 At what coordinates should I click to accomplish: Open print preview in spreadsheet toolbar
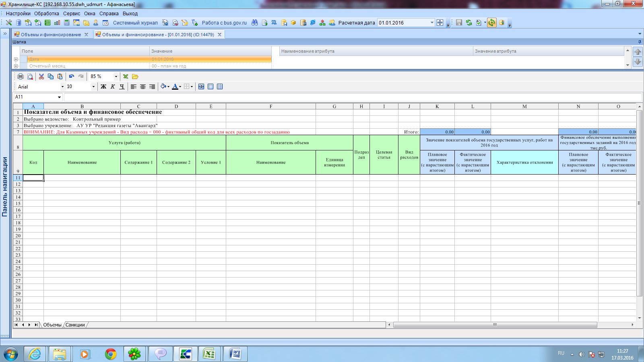tap(30, 76)
